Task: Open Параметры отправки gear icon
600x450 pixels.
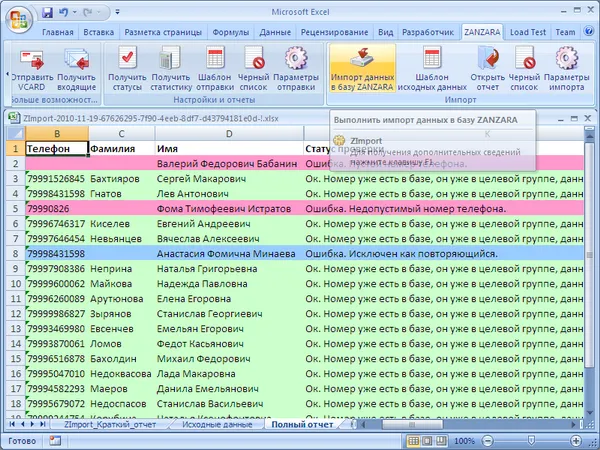Action: [296, 59]
